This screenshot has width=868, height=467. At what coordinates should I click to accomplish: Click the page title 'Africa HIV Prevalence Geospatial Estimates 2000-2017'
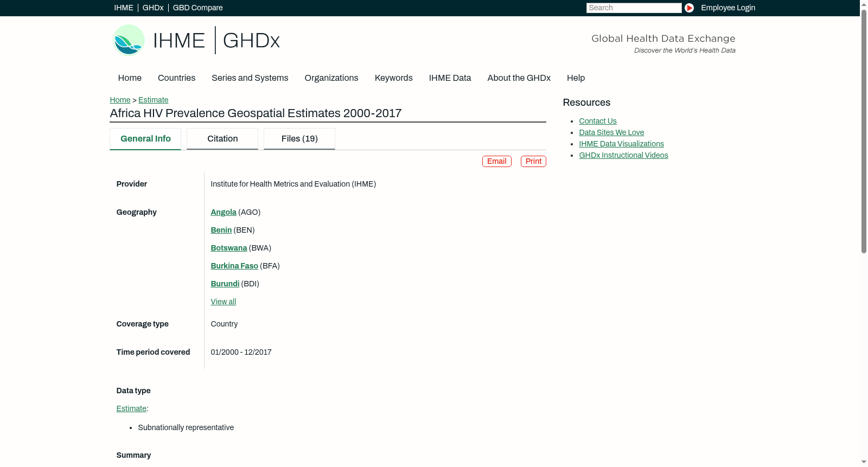point(256,113)
